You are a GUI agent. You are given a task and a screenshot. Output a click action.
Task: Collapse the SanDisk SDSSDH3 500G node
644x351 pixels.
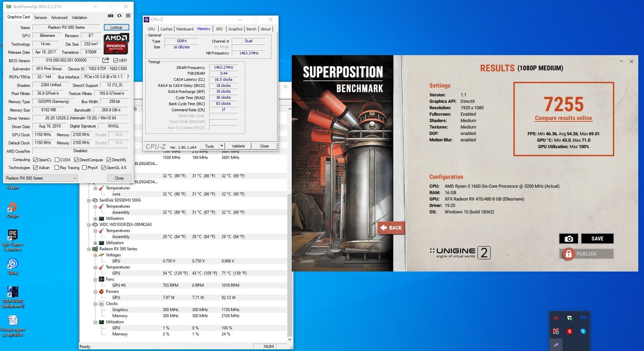[x=89, y=200]
